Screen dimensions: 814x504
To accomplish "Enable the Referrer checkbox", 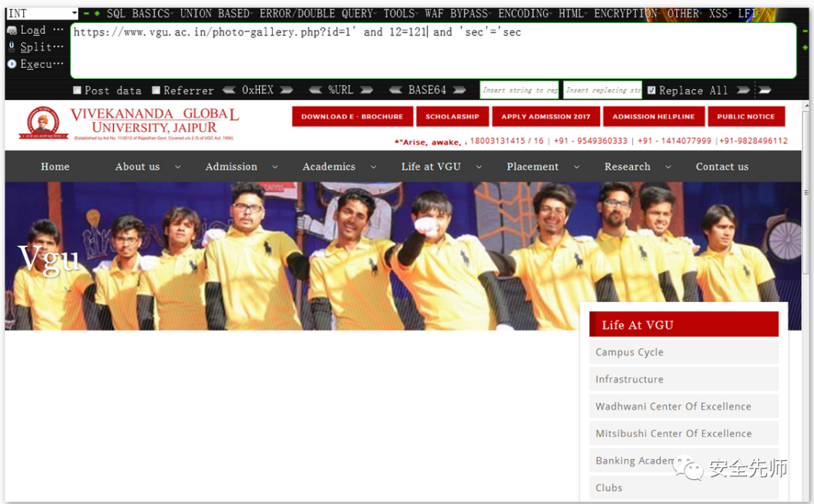I will point(156,90).
